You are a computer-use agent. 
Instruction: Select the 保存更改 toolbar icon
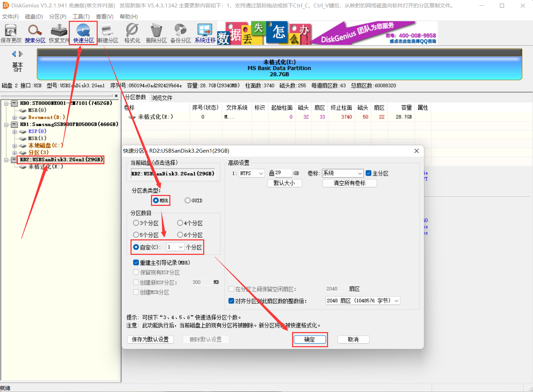11,32
